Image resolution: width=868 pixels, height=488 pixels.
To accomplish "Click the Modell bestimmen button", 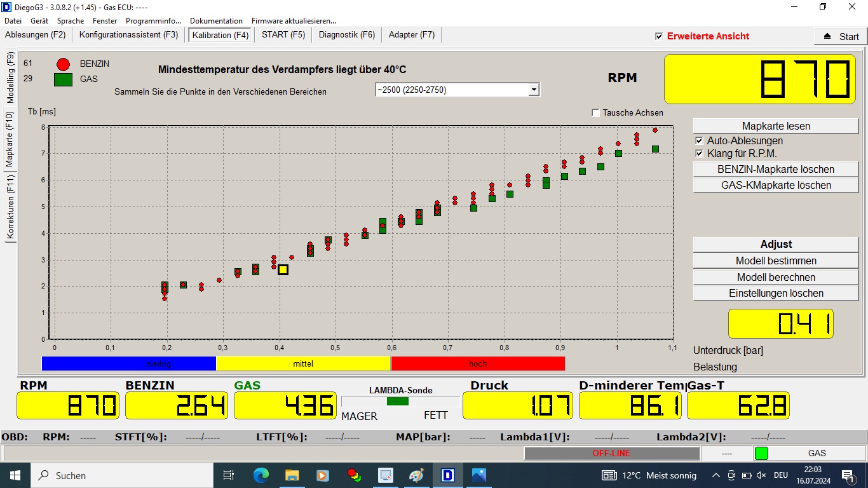I will [776, 261].
